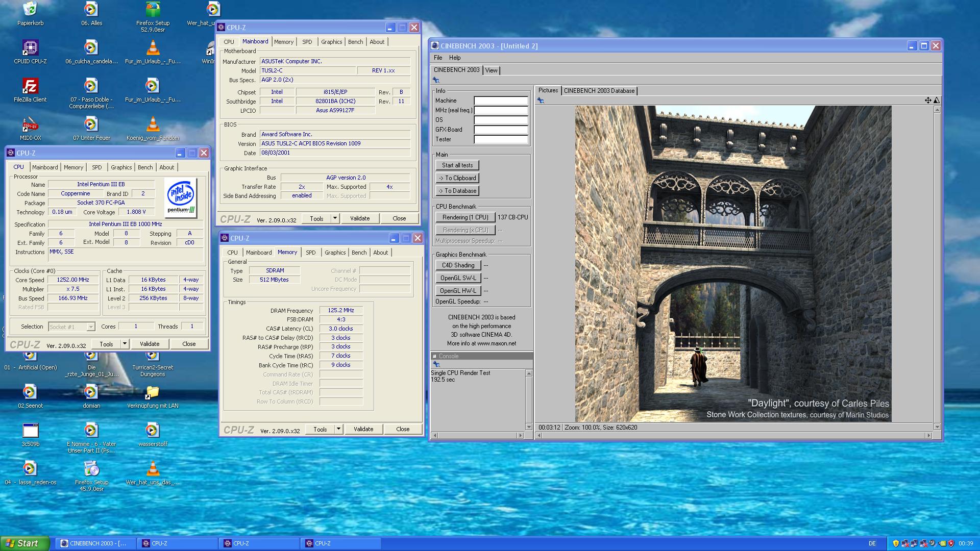Image resolution: width=980 pixels, height=551 pixels.
Task: Click the MHz (real freq.) input field
Action: [x=501, y=110]
